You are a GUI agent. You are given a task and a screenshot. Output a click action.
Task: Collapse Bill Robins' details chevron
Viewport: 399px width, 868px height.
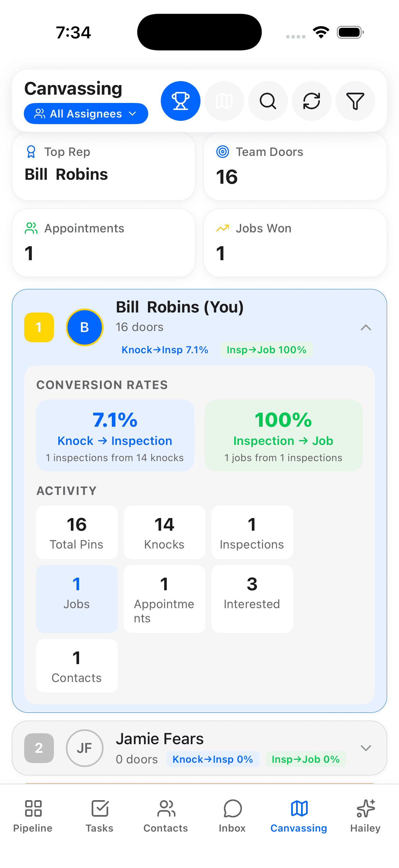(x=366, y=327)
